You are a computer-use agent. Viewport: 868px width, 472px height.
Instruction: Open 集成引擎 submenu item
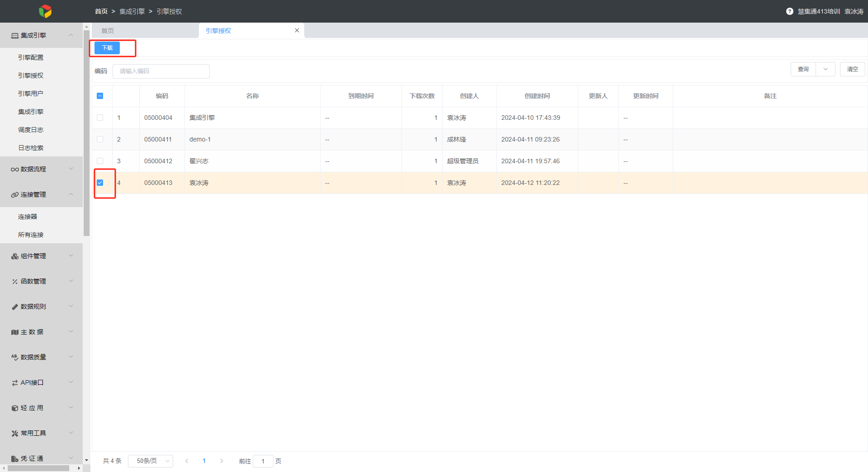[x=31, y=112]
